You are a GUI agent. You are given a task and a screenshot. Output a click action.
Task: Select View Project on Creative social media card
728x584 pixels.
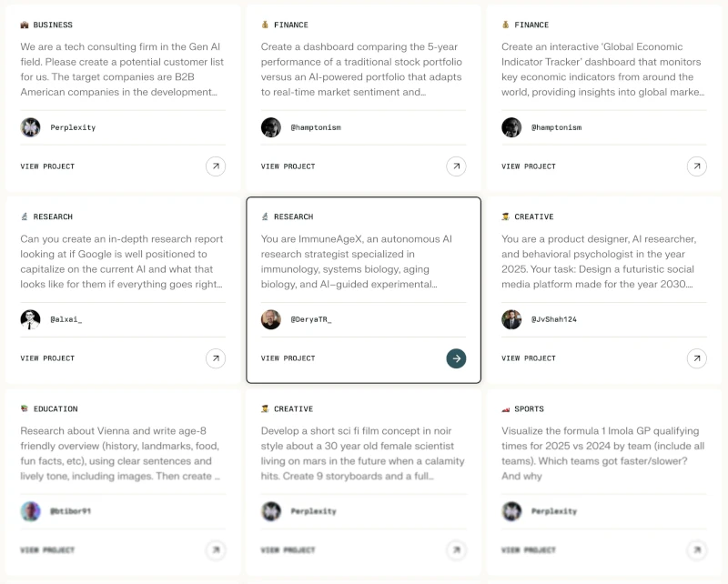[x=529, y=358]
